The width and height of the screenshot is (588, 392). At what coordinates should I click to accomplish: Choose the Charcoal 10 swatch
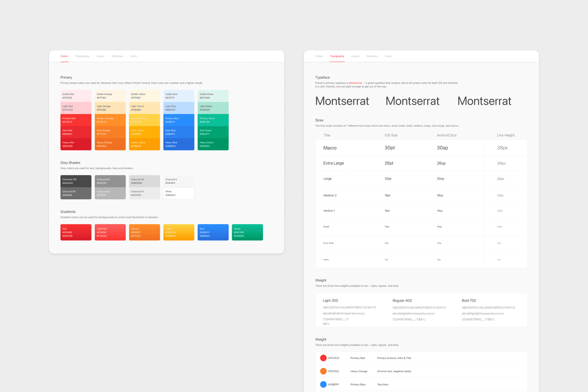[x=144, y=193]
